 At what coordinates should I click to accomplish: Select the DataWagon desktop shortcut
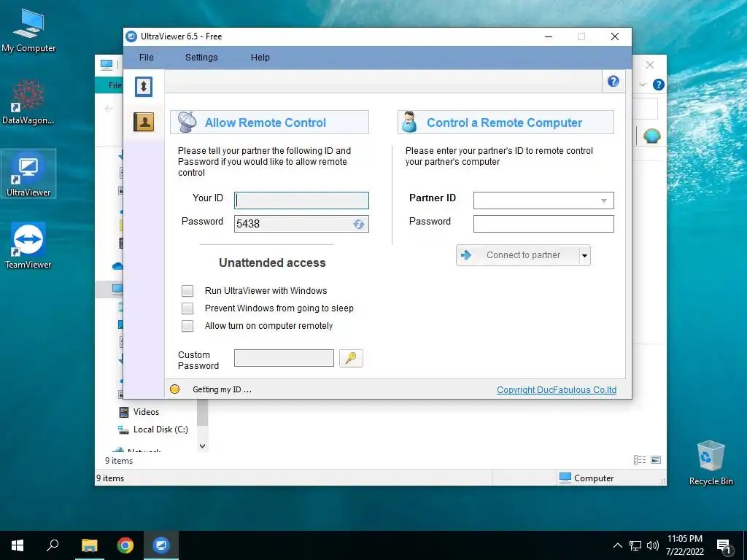tap(28, 102)
